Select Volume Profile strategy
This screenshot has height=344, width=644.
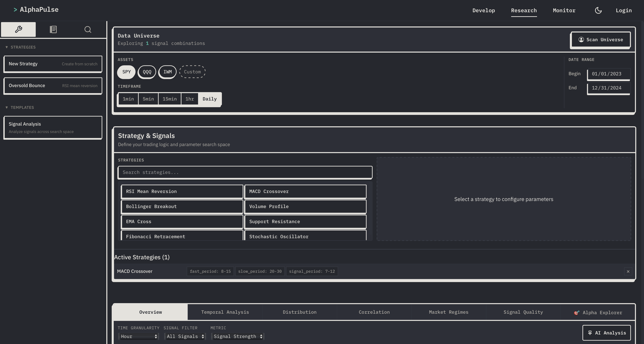[x=305, y=207]
